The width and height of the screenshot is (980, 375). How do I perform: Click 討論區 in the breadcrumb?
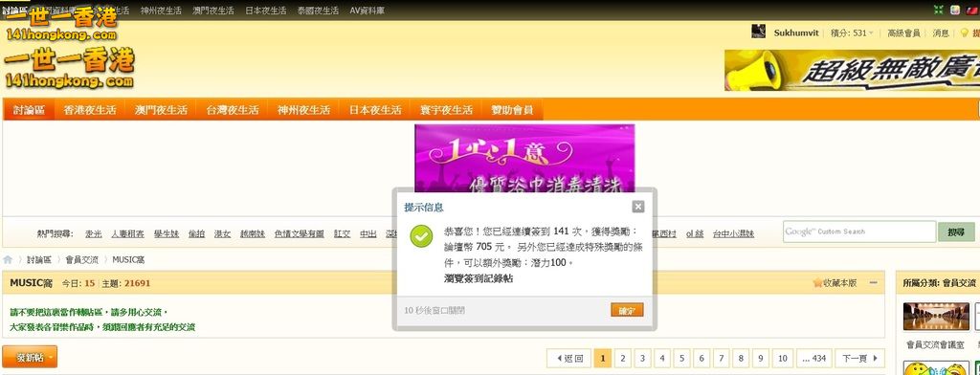pos(38,259)
